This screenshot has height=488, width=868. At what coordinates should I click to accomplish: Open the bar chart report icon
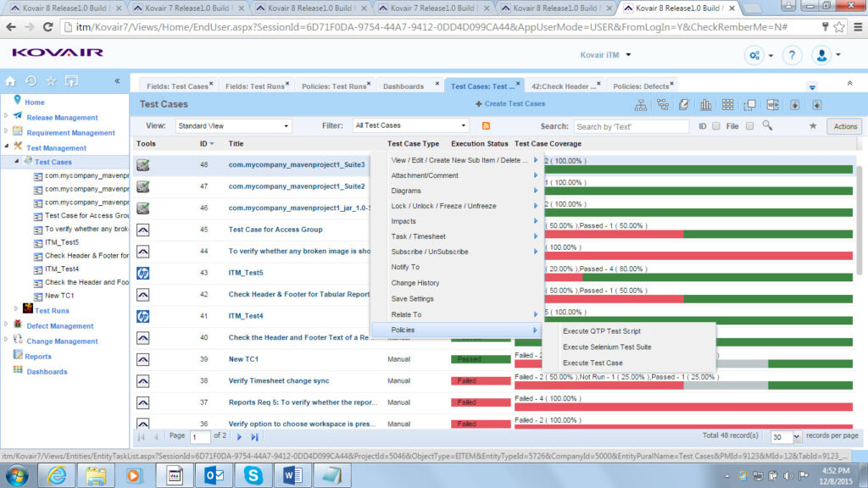[x=705, y=105]
